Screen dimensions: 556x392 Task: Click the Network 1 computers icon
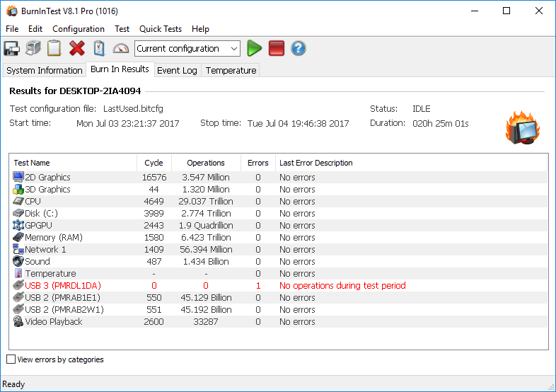tap(18, 249)
